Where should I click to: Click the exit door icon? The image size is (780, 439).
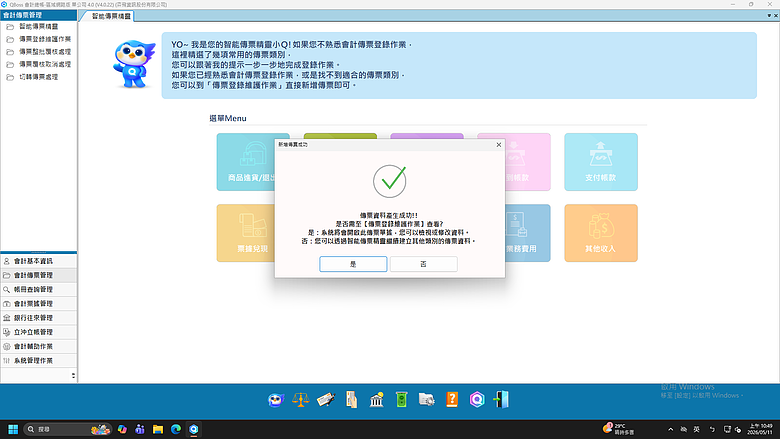tap(501, 400)
